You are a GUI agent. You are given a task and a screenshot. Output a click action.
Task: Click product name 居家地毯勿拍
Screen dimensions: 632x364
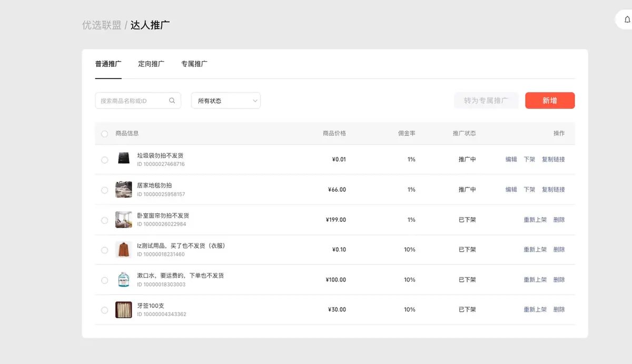pos(154,185)
